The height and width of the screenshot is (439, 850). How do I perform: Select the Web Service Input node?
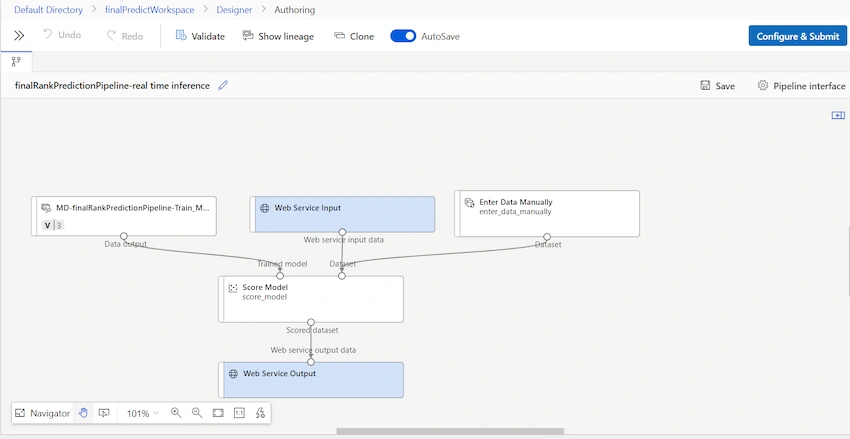(343, 214)
